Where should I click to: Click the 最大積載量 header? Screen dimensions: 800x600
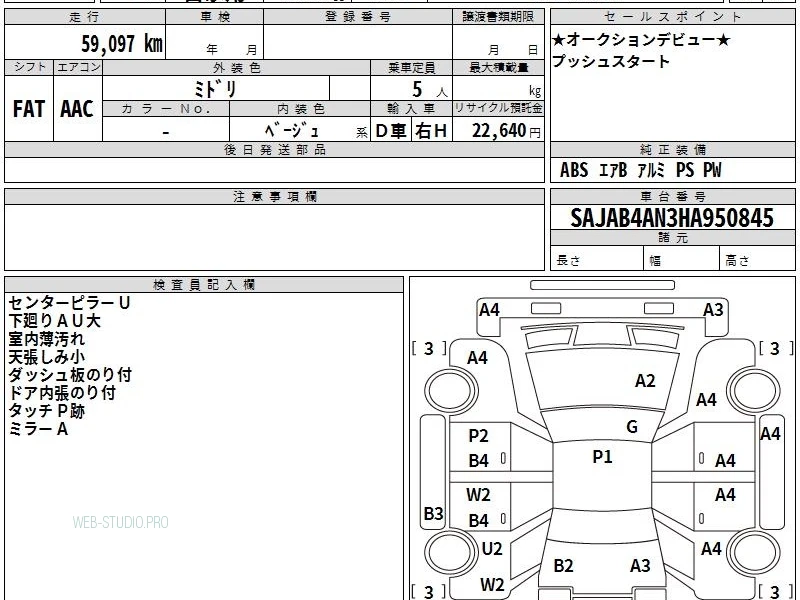(498, 68)
